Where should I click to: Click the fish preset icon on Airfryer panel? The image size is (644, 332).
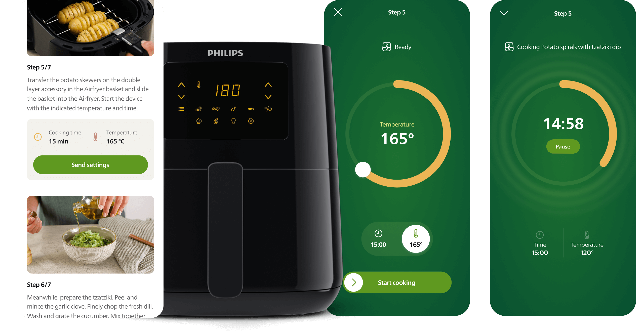(250, 109)
